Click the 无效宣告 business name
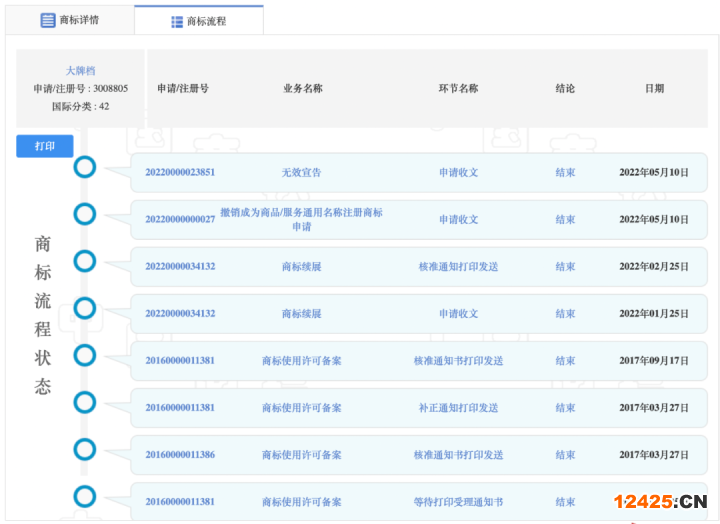 301,172
